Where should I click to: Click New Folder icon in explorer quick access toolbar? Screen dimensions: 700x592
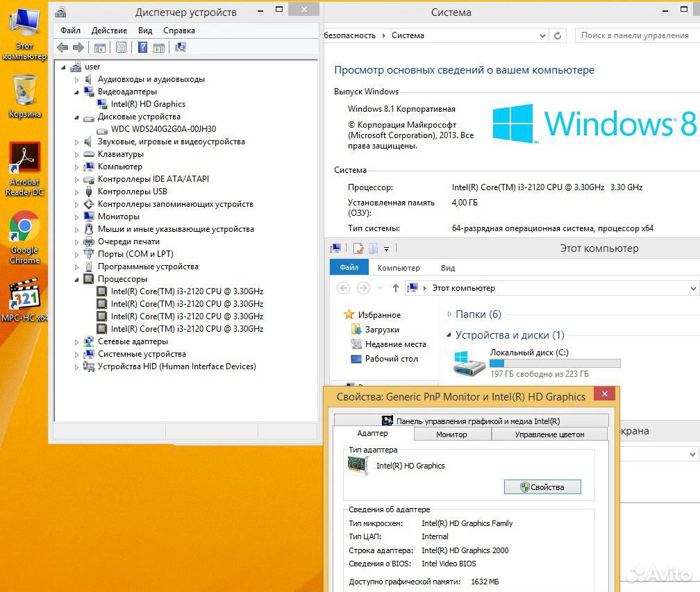tap(373, 248)
